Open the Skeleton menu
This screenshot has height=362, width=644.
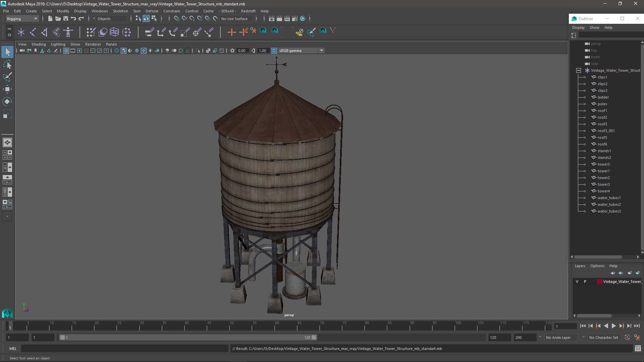click(x=120, y=11)
